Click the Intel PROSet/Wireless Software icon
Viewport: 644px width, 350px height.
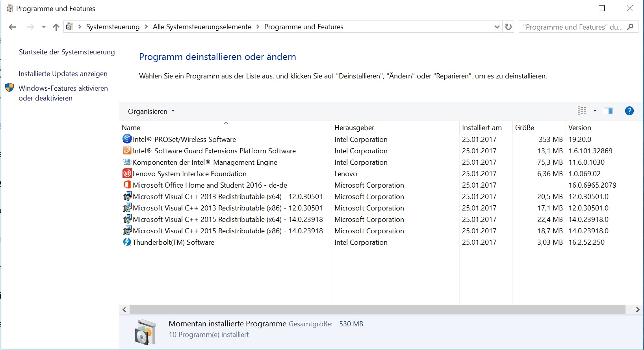[x=127, y=139]
